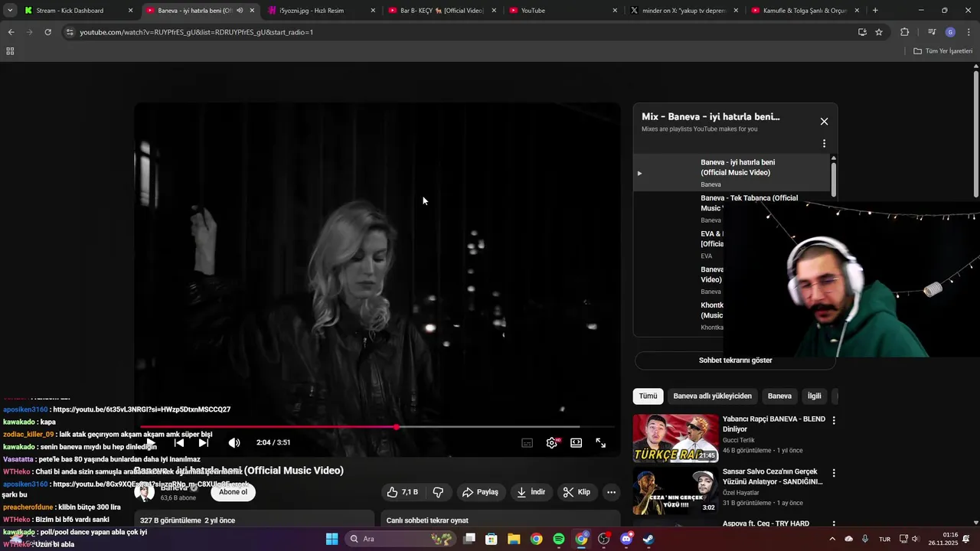Viewport: 980px width, 551px height.
Task: Open Yabancı Rapçi BANEVA video thumbnail
Action: pos(675,439)
